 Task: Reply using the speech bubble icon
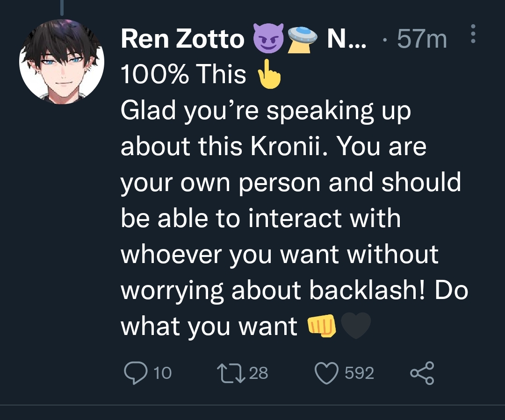click(136, 372)
